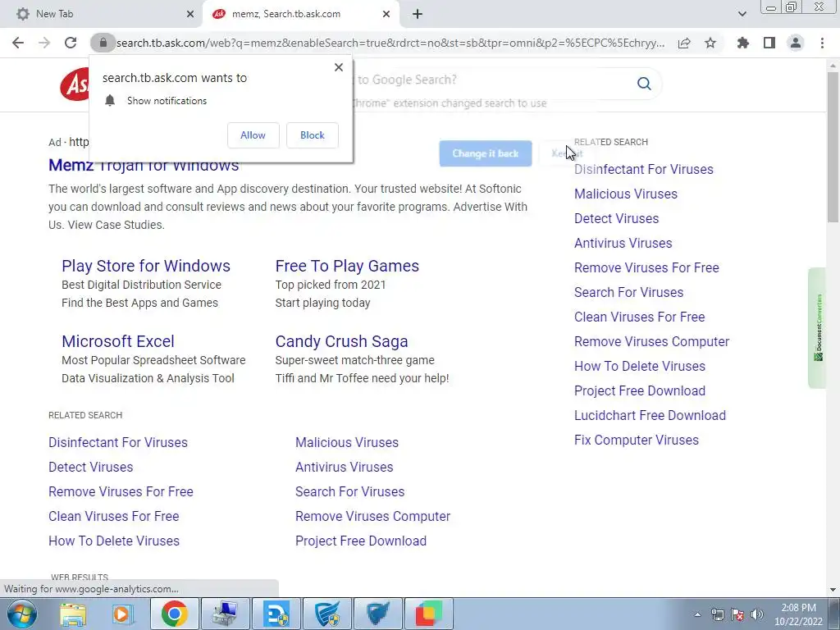This screenshot has height=630, width=840.
Task: Click 'Project Free Download' in lower related search
Action: tap(361, 541)
